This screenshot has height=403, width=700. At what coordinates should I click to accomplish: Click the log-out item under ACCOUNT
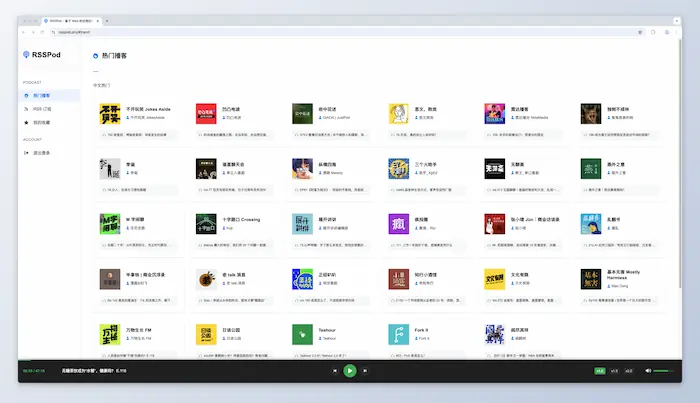49,153
